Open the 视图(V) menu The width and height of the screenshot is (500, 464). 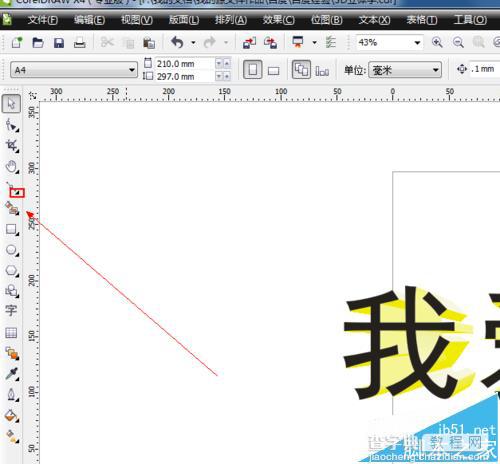pyautogui.click(x=137, y=20)
